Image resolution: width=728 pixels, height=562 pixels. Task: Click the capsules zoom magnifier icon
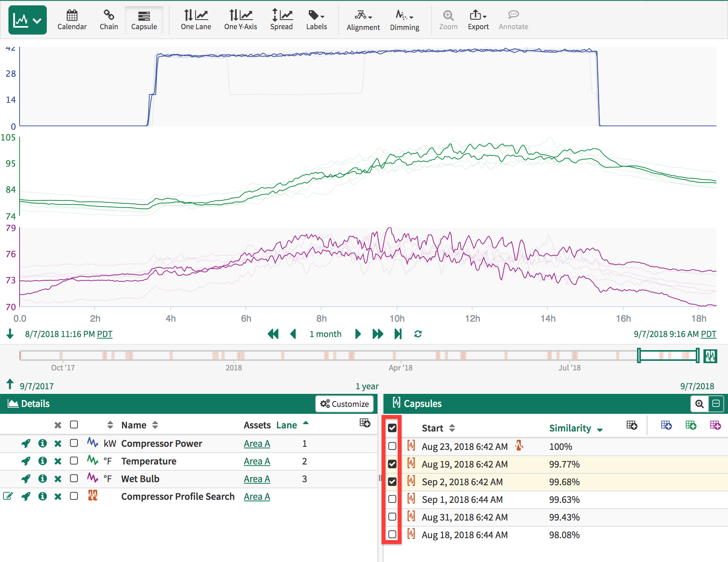coord(699,404)
